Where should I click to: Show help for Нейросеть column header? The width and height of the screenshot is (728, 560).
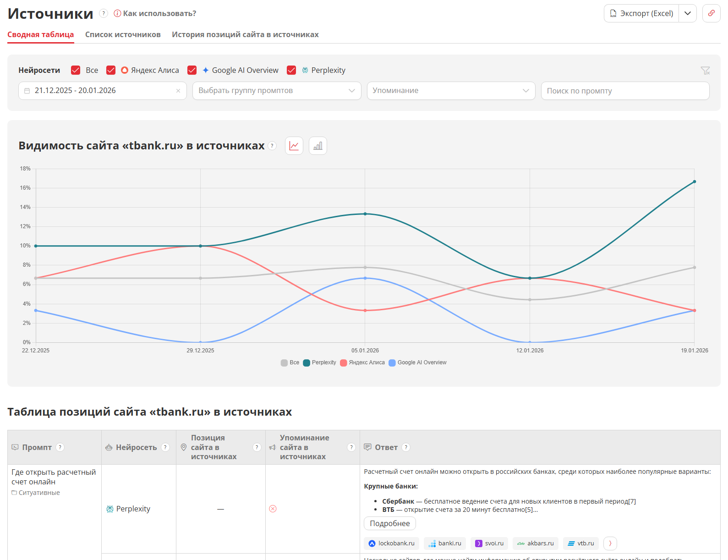click(165, 447)
